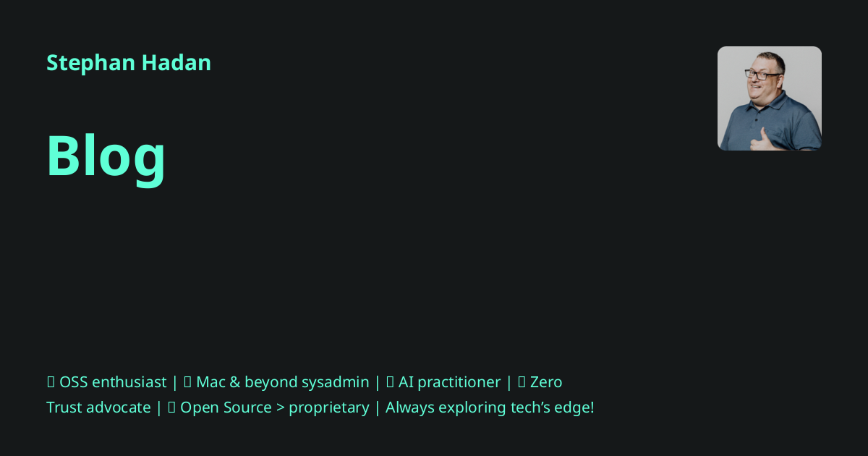
Task: Click the emoji icon before the word Zero
Action: click(522, 382)
